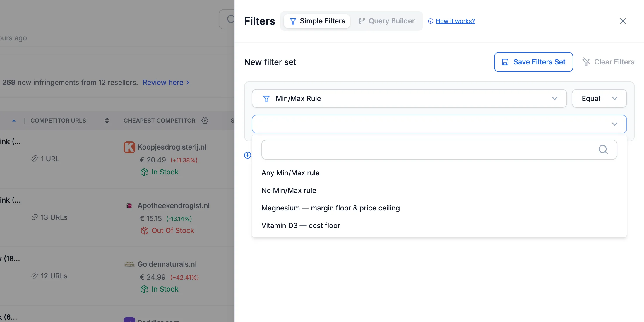Collapse the empty value dropdown chevron

(614, 124)
